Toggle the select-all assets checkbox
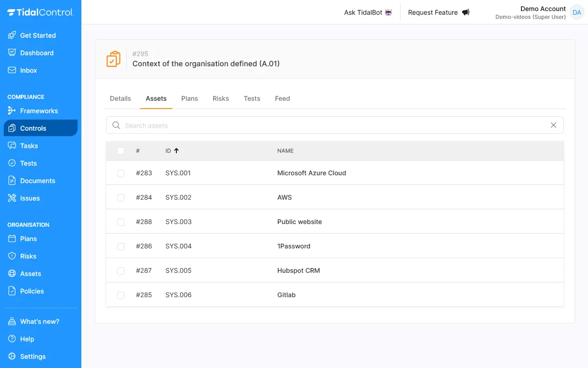 [121, 151]
